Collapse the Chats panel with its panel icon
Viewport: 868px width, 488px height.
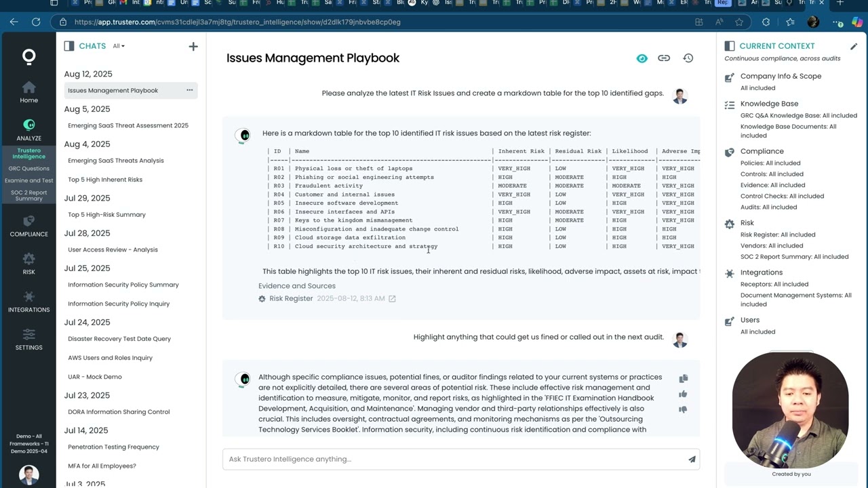coord(68,46)
